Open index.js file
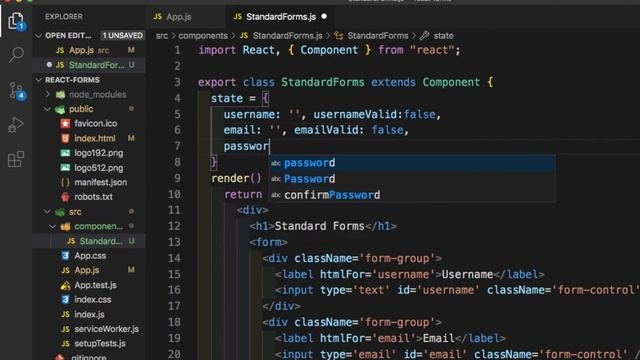Image resolution: width=640 pixels, height=360 pixels. point(89,314)
